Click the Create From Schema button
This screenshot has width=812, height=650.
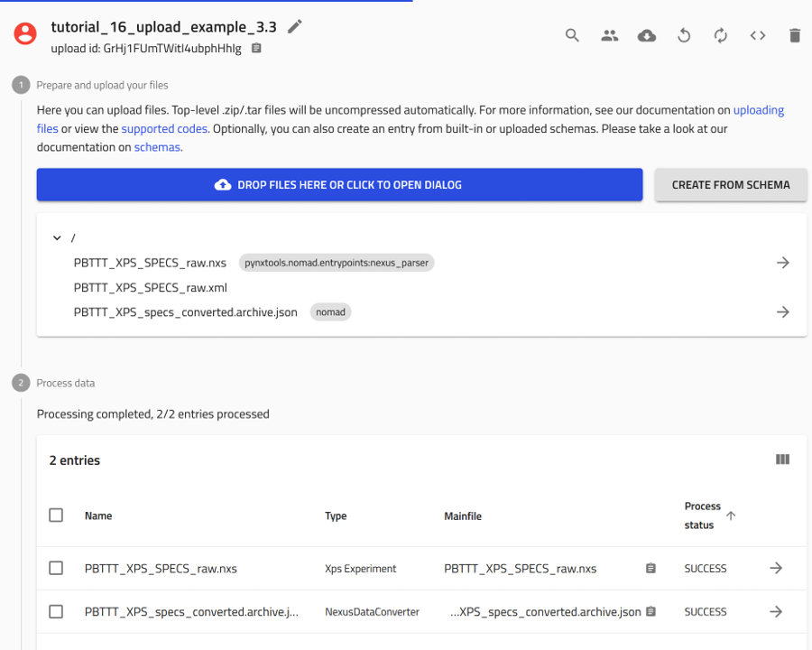pos(730,185)
